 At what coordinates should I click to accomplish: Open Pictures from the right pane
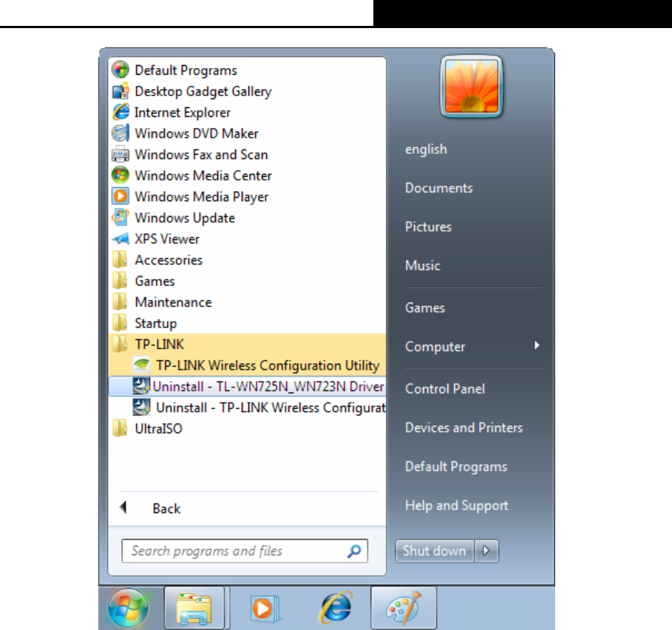tap(428, 226)
